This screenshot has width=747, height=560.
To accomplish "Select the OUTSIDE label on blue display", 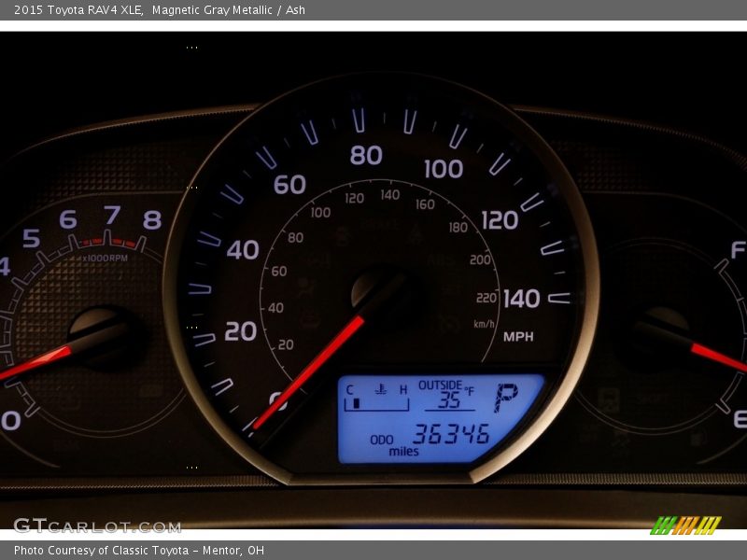I will [x=440, y=385].
